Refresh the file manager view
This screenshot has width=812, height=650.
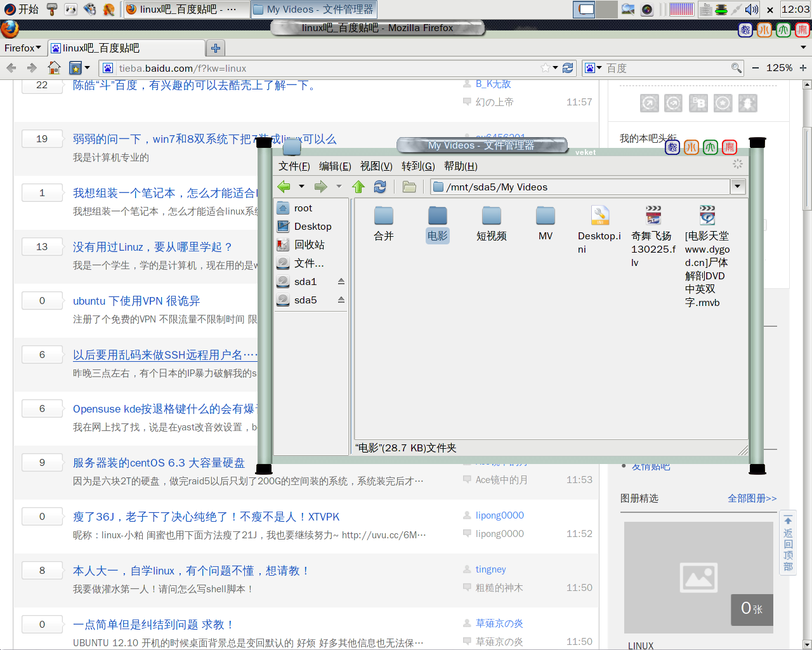pos(380,187)
